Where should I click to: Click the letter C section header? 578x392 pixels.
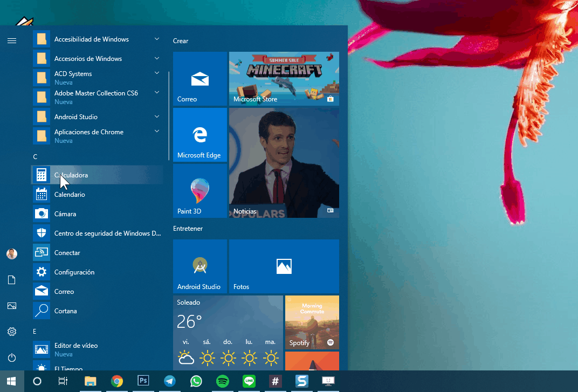click(36, 157)
